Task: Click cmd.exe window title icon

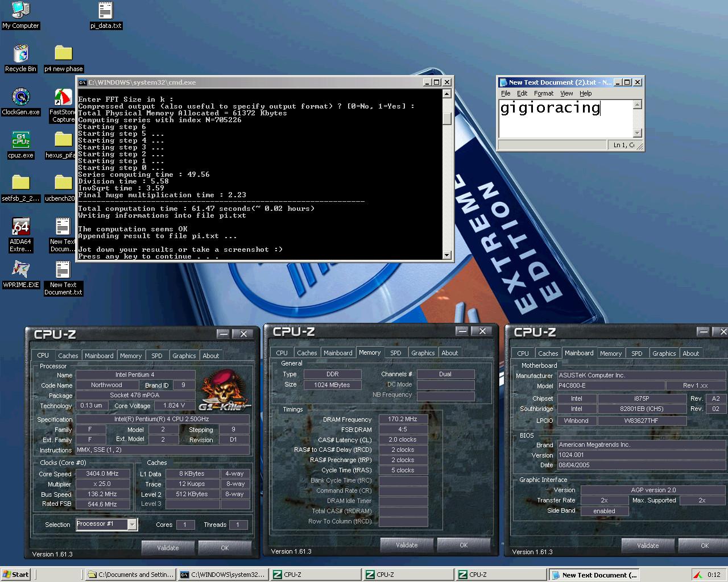Action: pos(82,82)
